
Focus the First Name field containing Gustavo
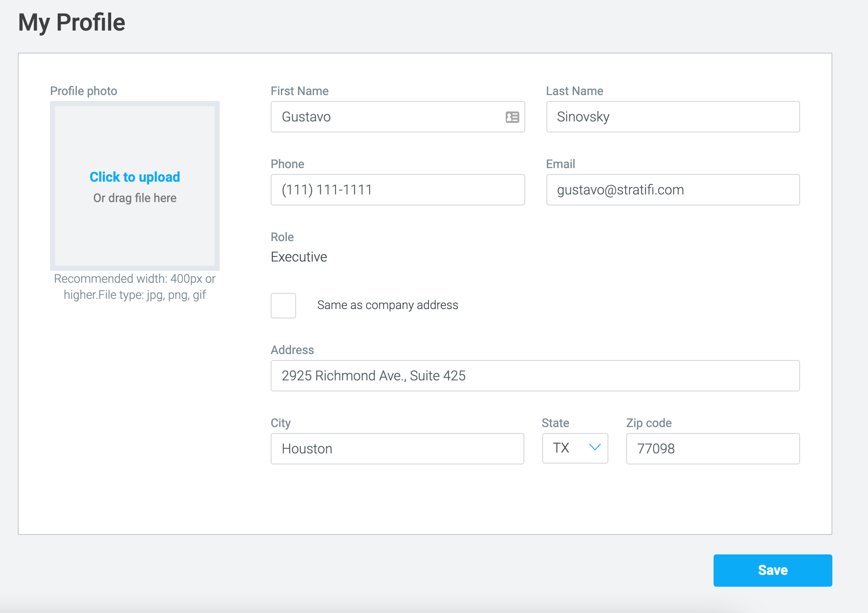pyautogui.click(x=398, y=117)
